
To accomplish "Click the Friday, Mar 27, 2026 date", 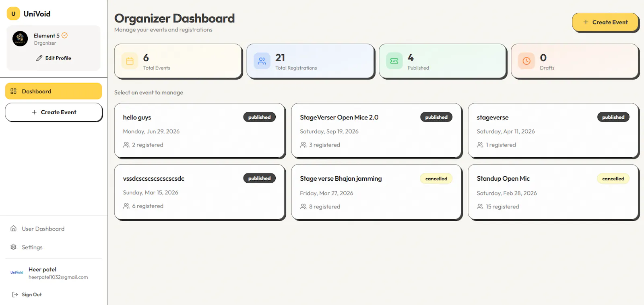I will 326,194.
